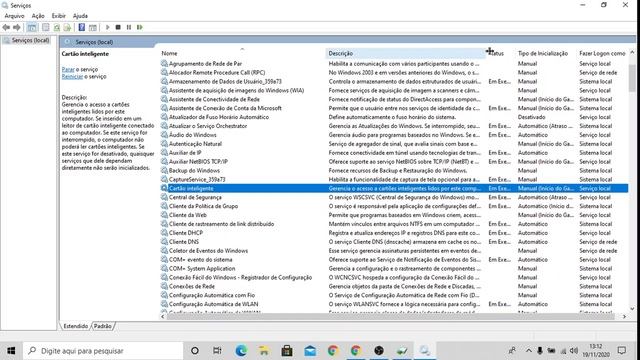Screen dimensions: 640x360
Task: Click the gear icon beside Cliente DHCP
Action: 164,233
